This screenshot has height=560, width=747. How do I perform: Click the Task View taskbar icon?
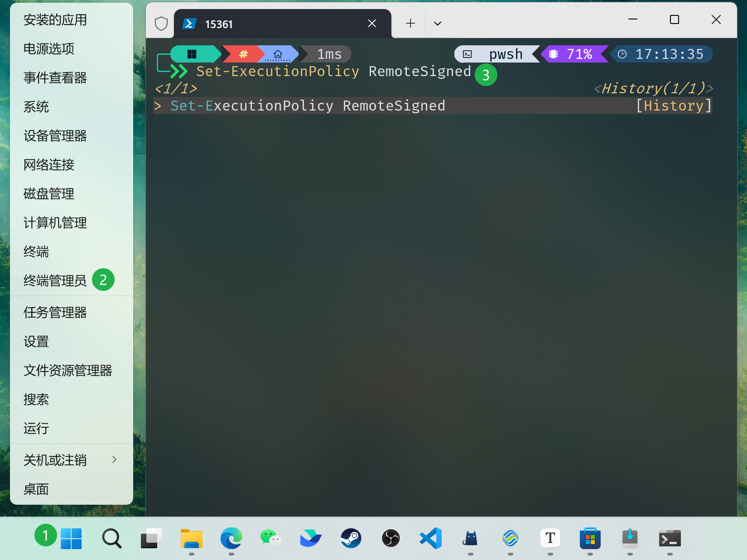151,538
